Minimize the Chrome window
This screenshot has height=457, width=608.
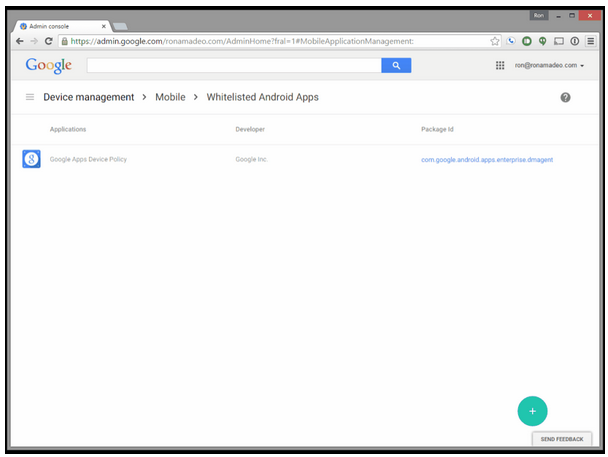click(x=558, y=16)
